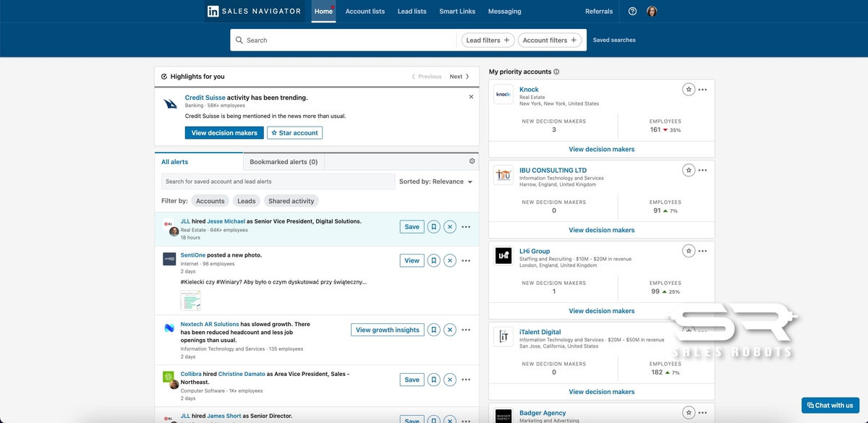Viewport: 868px width, 423px height.
Task: Open Smart Links in the navigation
Action: point(457,12)
